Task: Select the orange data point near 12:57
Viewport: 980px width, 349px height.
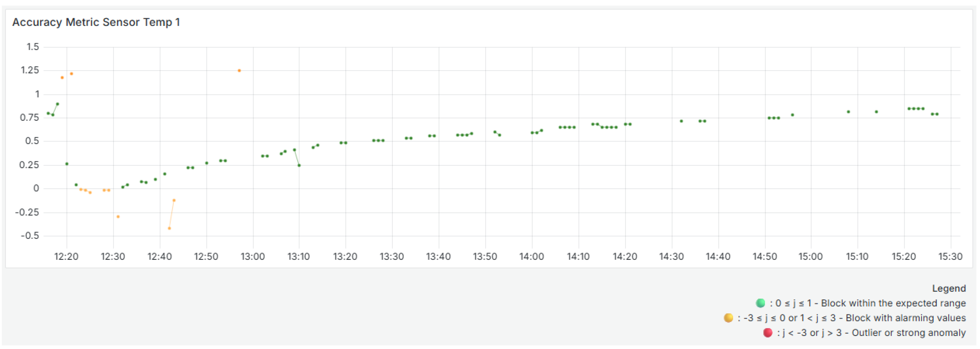Action: (x=239, y=71)
